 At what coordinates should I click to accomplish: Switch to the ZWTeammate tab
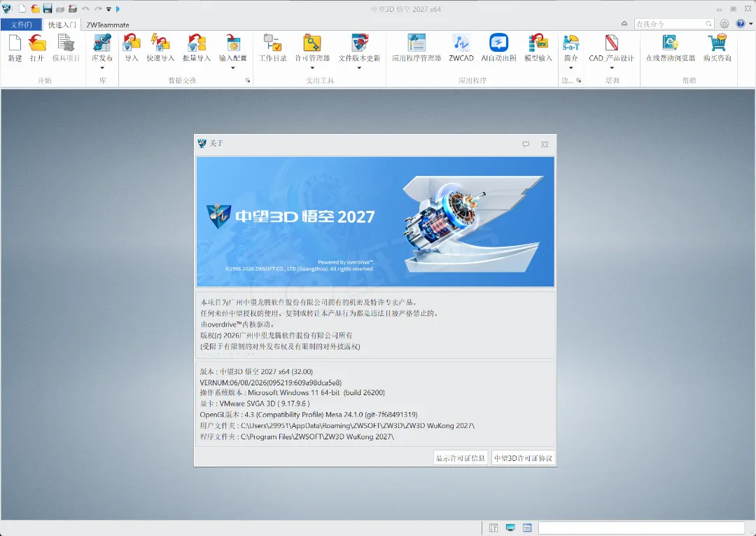point(108,25)
